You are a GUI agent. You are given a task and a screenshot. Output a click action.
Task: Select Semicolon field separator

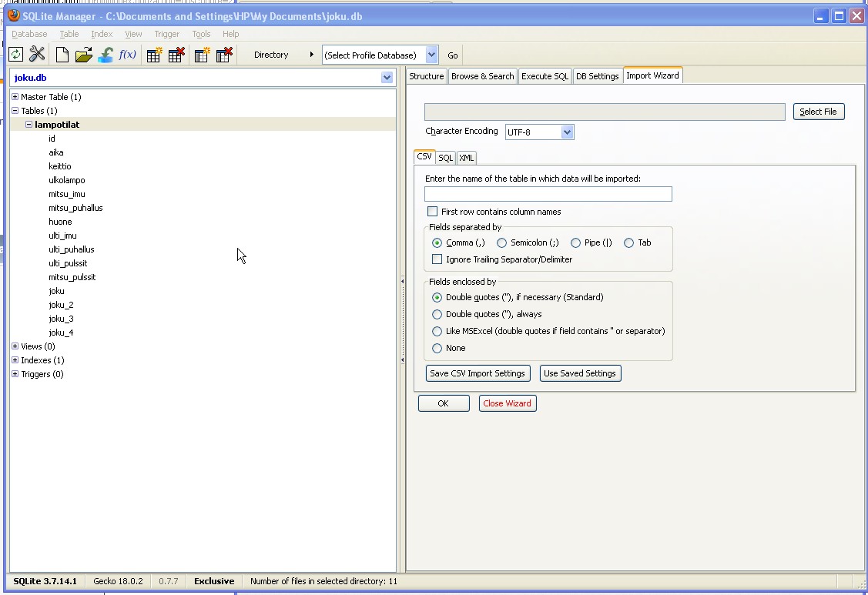pyautogui.click(x=501, y=242)
